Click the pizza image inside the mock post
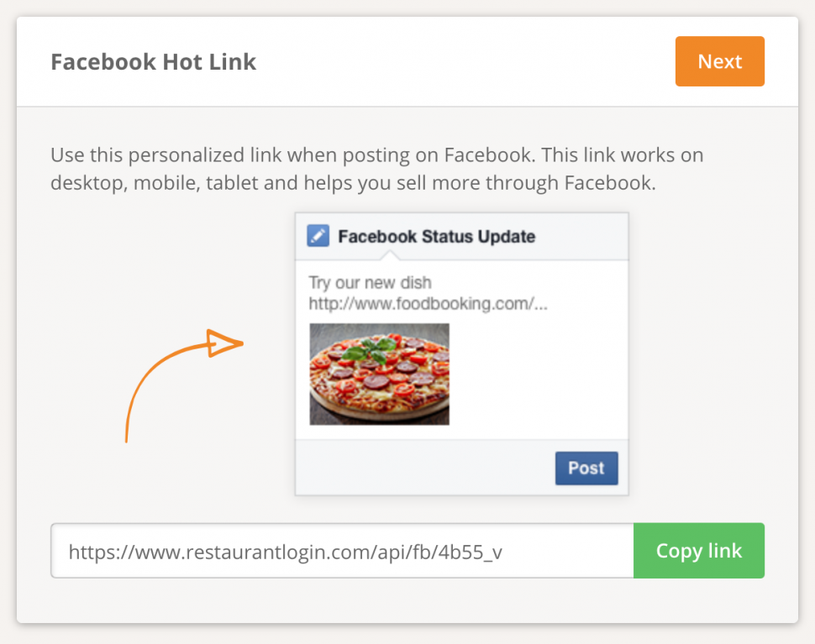Screen dimensions: 815x644 coord(379,374)
